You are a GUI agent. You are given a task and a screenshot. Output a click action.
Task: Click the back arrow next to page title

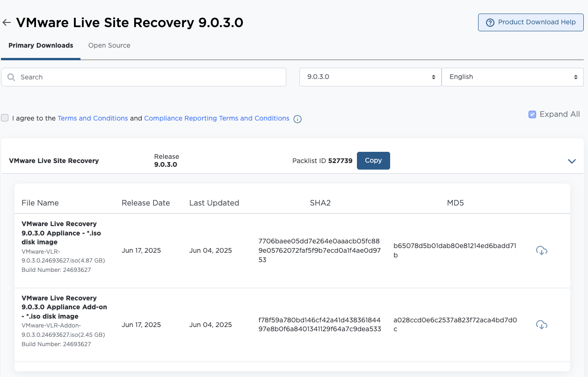click(x=7, y=23)
